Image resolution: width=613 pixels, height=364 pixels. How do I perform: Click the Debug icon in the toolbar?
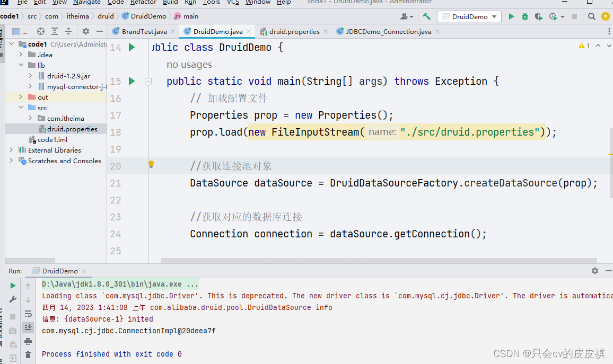[x=524, y=16]
